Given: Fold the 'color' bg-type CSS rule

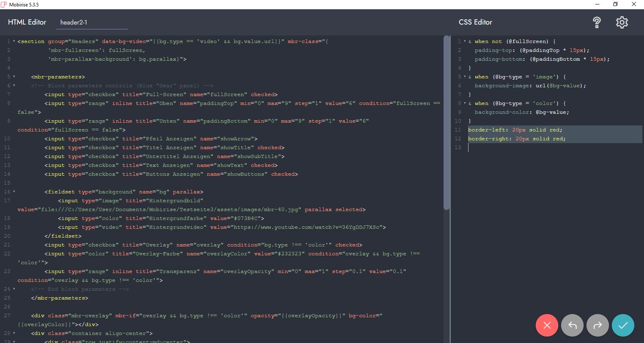Looking at the screenshot, I should tap(465, 103).
